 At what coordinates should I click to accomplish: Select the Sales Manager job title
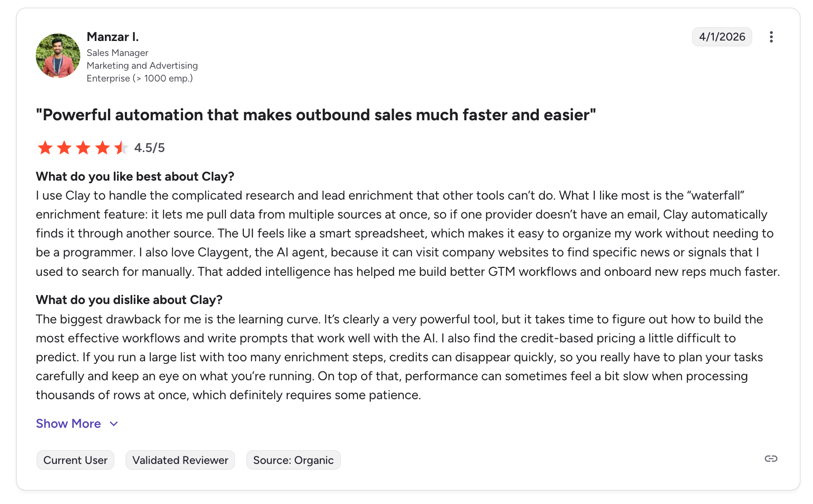click(117, 52)
